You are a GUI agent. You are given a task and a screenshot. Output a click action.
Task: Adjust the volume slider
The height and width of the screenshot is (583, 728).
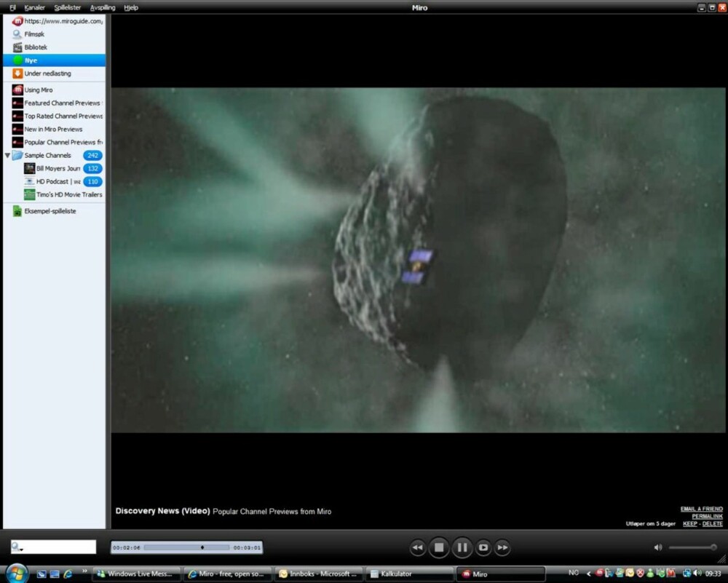[x=692, y=548]
